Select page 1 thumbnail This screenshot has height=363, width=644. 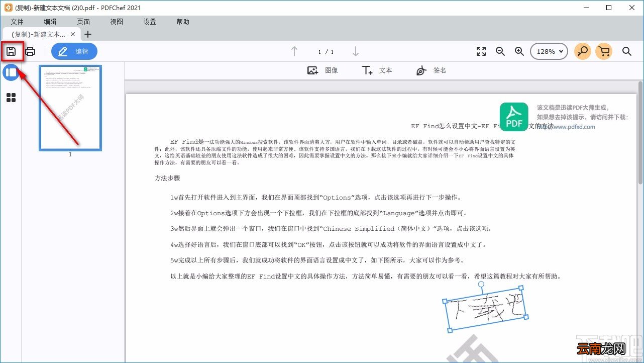70,108
